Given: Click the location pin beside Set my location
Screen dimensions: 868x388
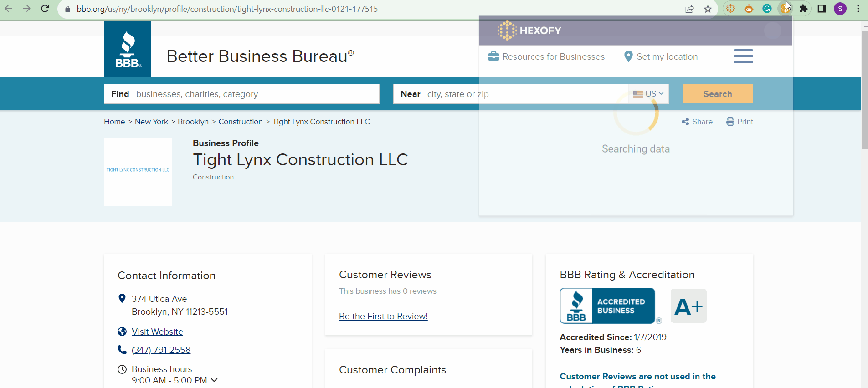Looking at the screenshot, I should [628, 56].
